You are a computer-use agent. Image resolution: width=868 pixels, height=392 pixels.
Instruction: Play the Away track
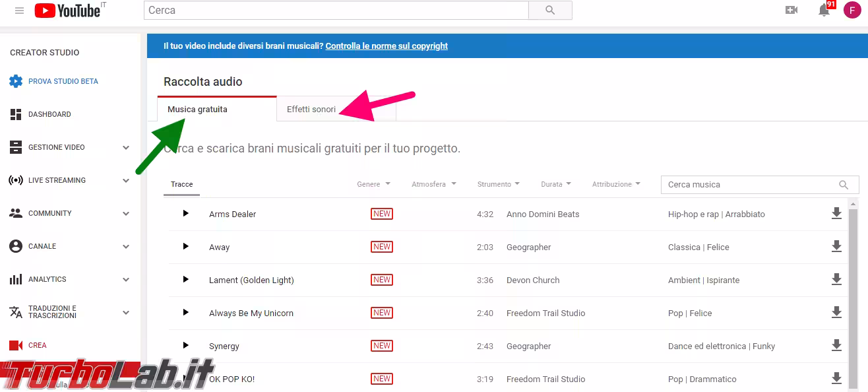coord(185,246)
